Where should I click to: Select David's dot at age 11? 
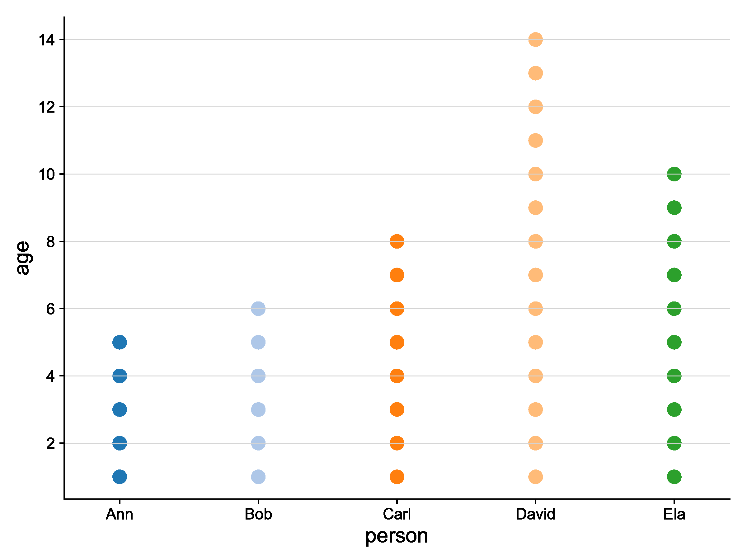click(536, 140)
